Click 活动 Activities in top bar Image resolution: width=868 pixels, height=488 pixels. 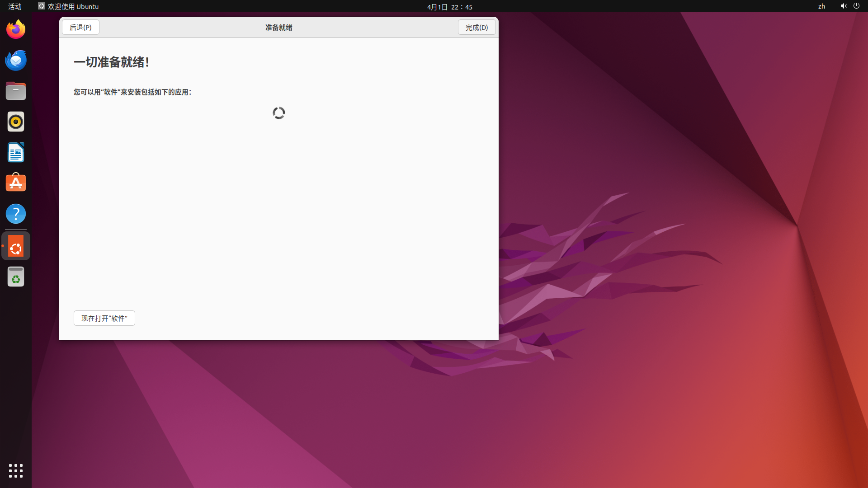click(15, 6)
